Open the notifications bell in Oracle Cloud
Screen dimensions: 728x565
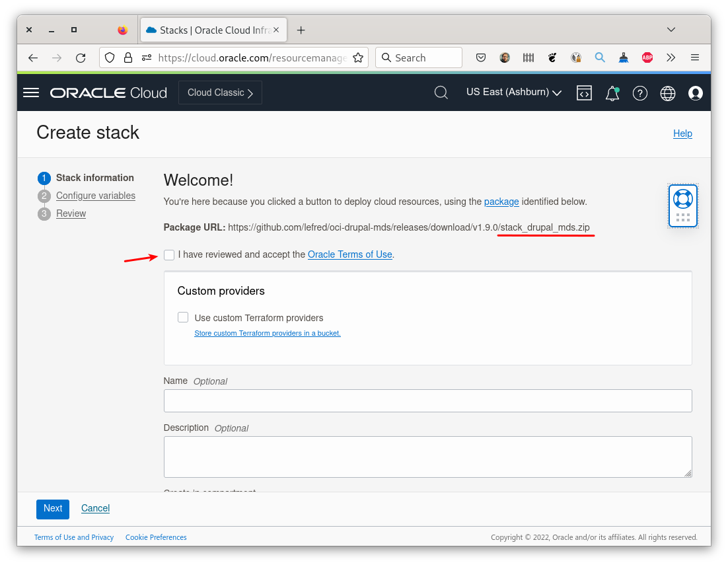pos(612,93)
